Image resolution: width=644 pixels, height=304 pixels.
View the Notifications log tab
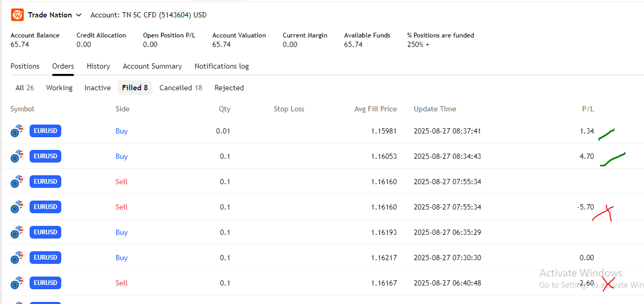pos(221,66)
